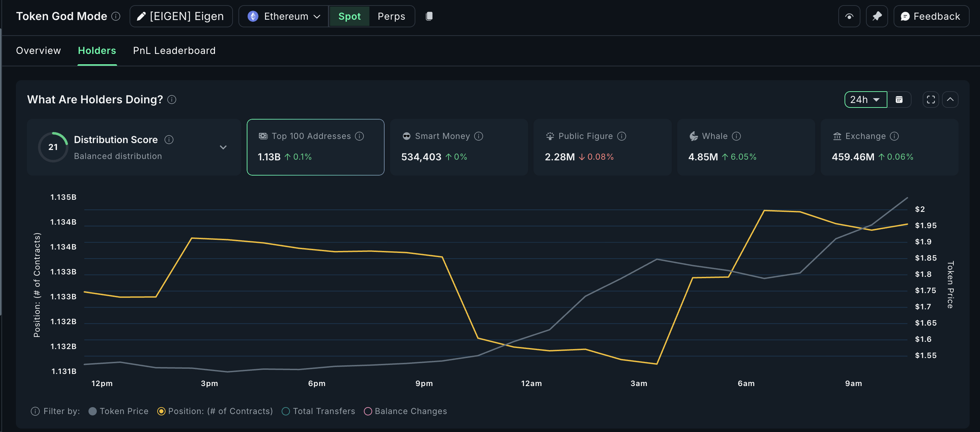This screenshot has width=980, height=432.
Task: Click the info icon next to Smart Money
Action: click(x=479, y=136)
